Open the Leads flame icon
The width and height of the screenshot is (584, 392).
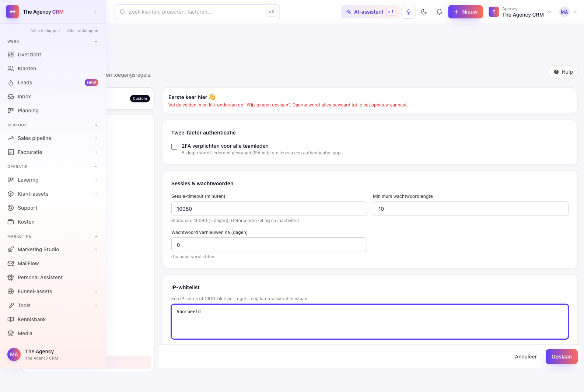[11, 83]
